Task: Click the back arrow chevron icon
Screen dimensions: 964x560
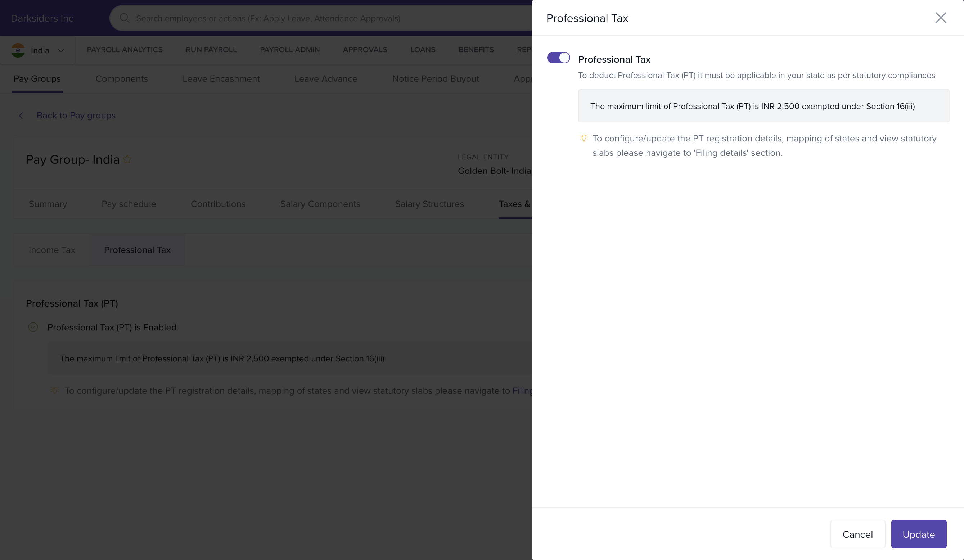Action: pyautogui.click(x=21, y=116)
